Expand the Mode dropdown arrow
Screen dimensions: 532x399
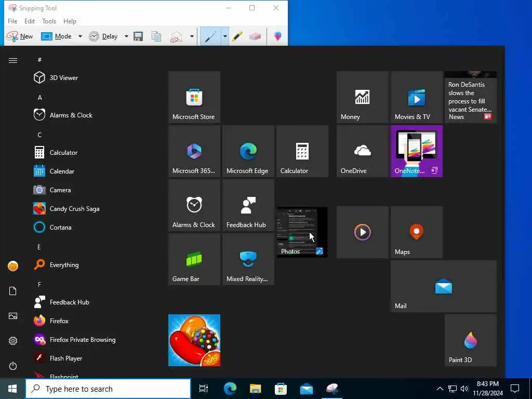[80, 36]
